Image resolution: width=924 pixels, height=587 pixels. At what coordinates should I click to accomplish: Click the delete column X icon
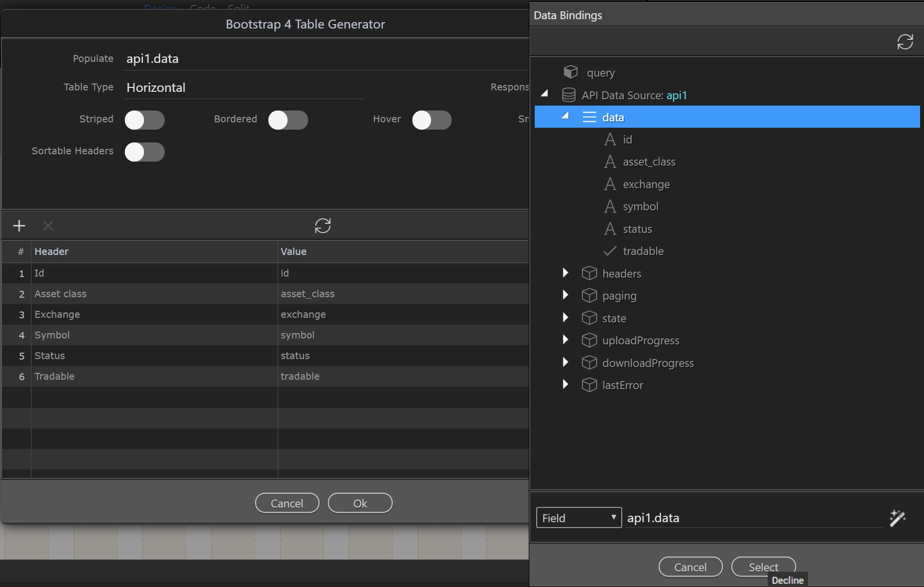click(48, 226)
